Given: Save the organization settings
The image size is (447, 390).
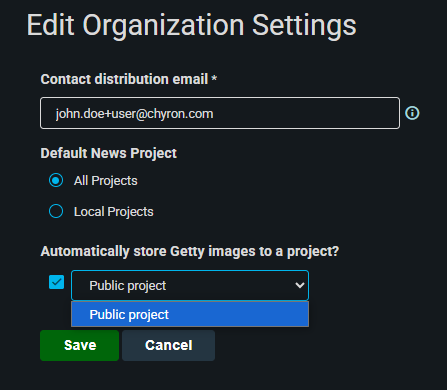Looking at the screenshot, I should click(x=79, y=345).
